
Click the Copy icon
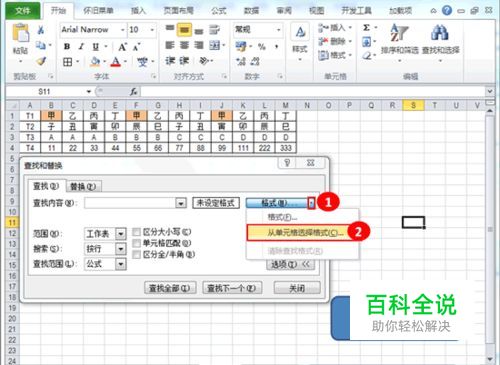(41, 45)
